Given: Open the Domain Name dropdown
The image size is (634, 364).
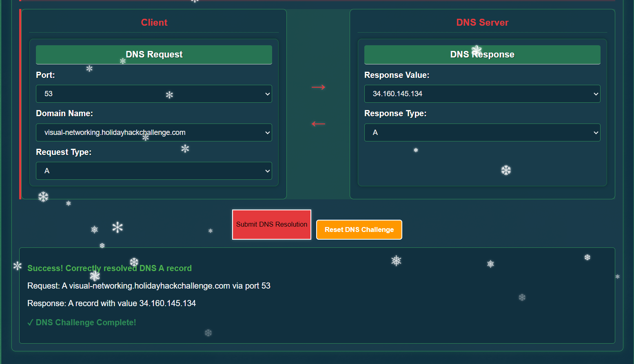Looking at the screenshot, I should point(154,132).
